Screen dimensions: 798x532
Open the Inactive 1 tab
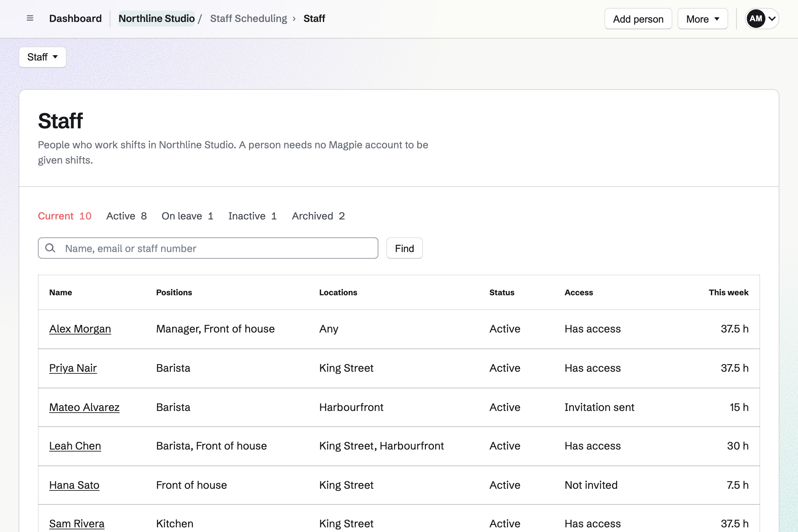point(252,216)
